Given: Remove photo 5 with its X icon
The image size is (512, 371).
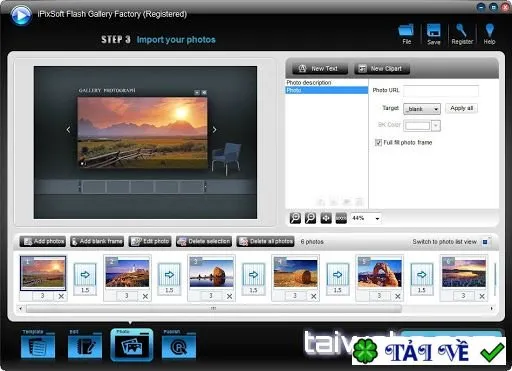Looking at the screenshot, I should point(398,296).
